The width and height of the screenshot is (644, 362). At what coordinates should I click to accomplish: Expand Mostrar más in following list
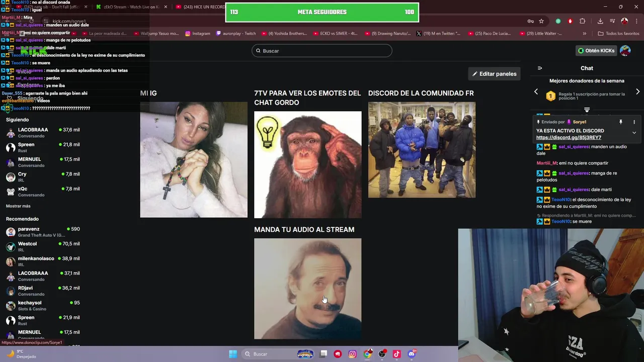pos(18,206)
